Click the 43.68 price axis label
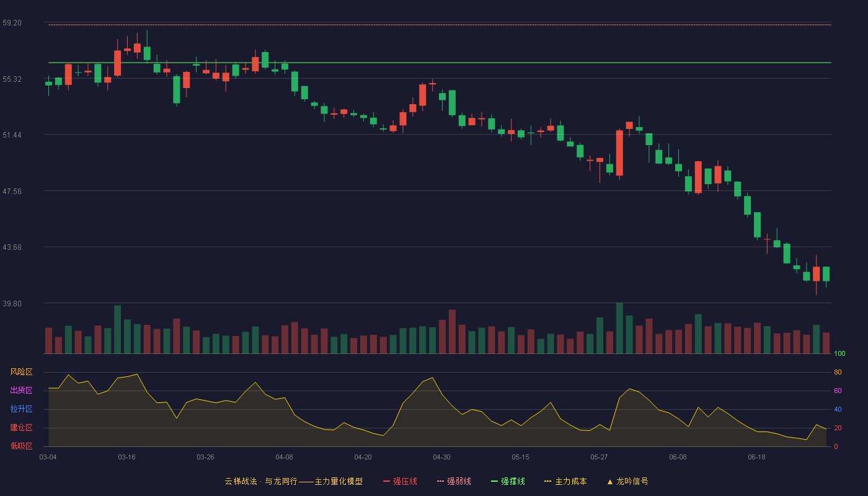This screenshot has width=868, height=496. click(12, 247)
